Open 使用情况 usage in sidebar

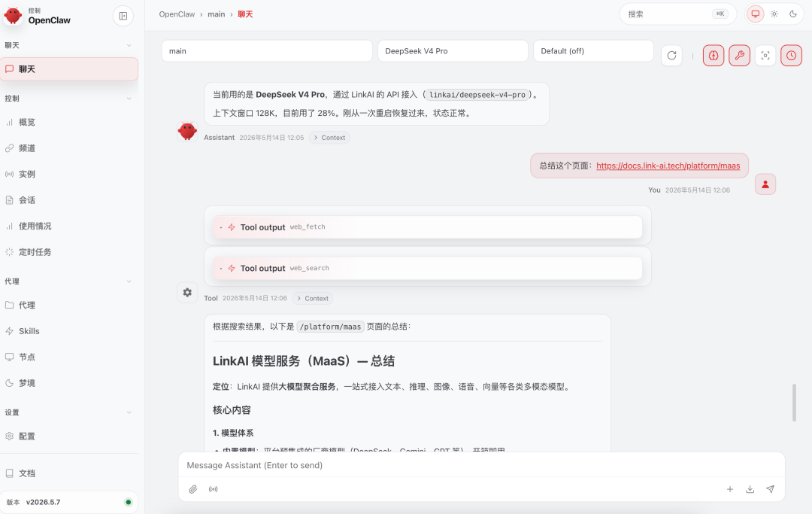[x=69, y=226]
